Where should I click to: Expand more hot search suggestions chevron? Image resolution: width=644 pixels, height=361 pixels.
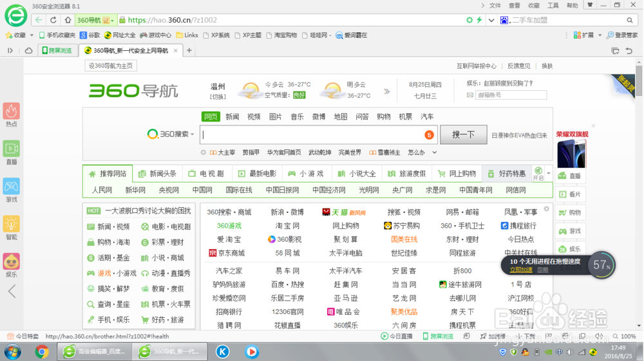coord(435,153)
